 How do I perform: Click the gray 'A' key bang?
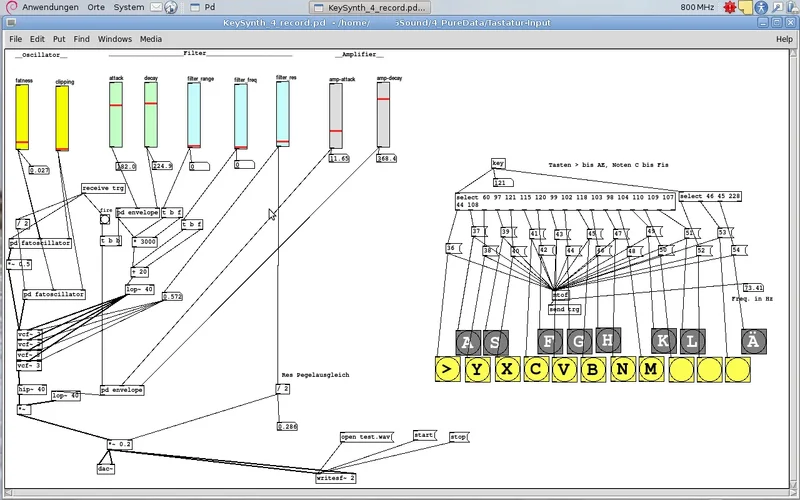tap(468, 342)
